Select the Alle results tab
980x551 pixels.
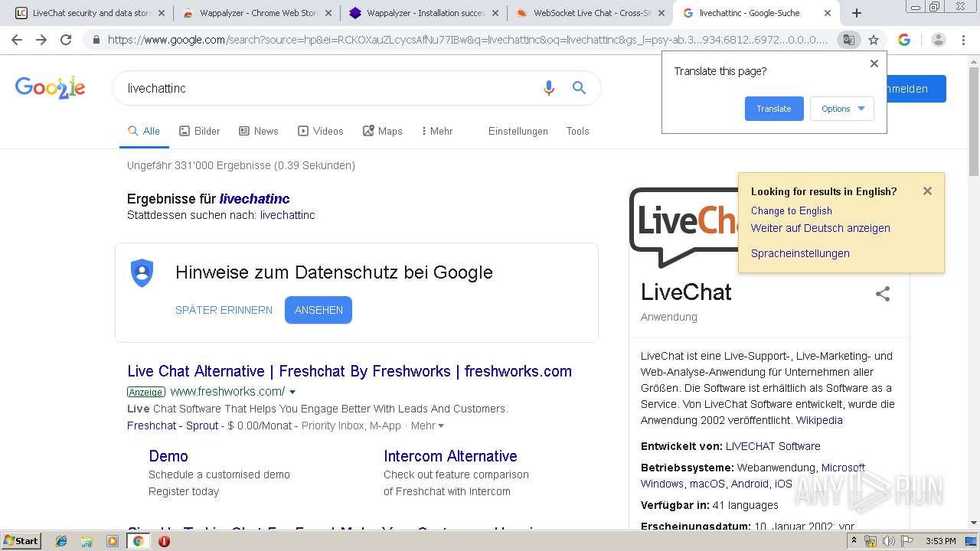[144, 131]
